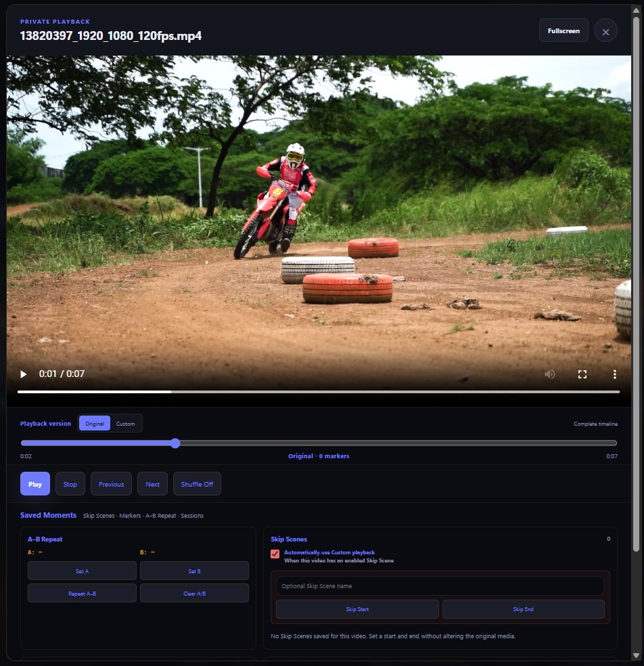This screenshot has width=644, height=666.
Task: Click the Skip Start button
Action: coord(357,609)
